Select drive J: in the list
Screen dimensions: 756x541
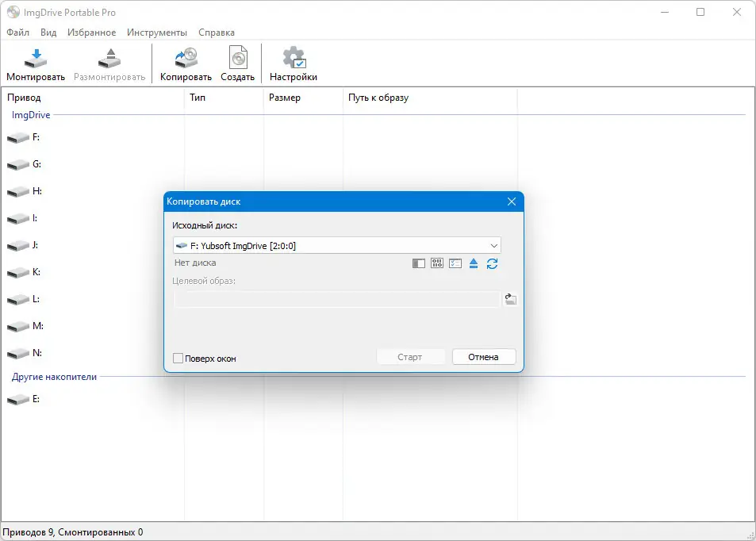point(23,245)
